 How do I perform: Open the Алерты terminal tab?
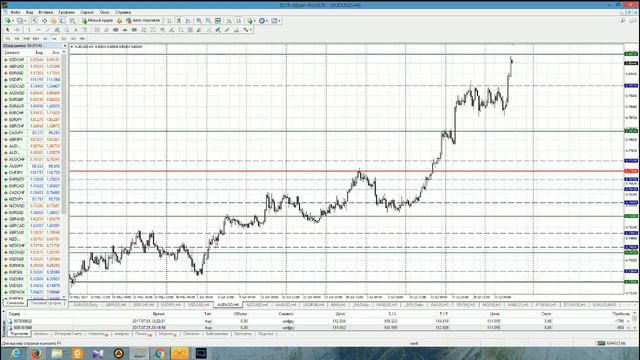pyautogui.click(x=122, y=334)
